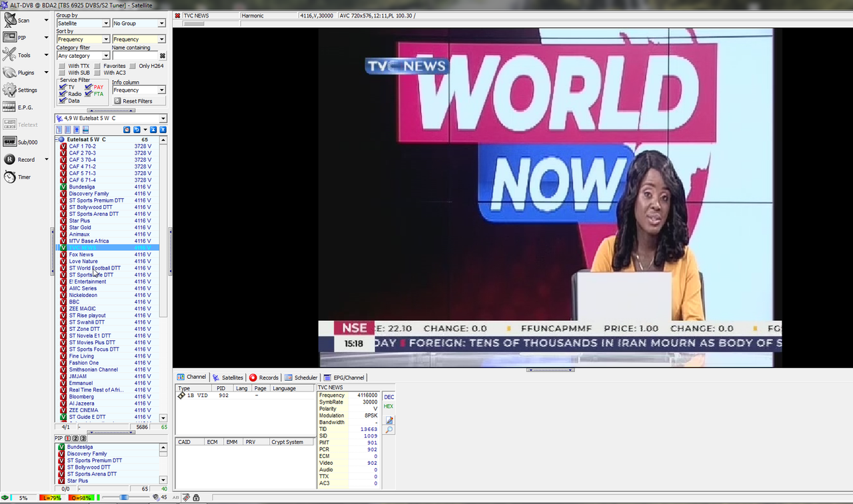The height and width of the screenshot is (504, 853).
Task: Enable the With SUB filter checkbox
Action: pyautogui.click(x=62, y=73)
